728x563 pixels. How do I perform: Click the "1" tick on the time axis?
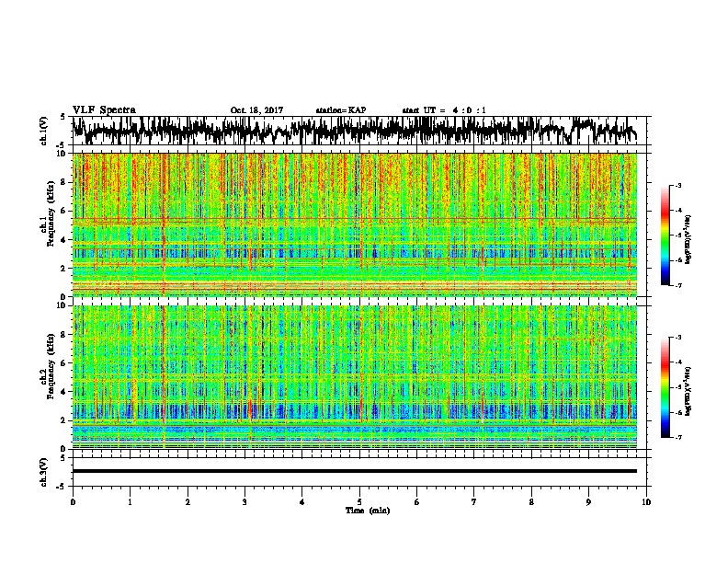[130, 501]
